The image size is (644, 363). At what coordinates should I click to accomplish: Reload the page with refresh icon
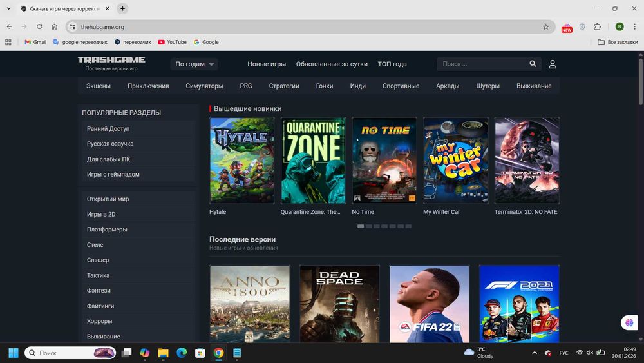[x=39, y=26]
